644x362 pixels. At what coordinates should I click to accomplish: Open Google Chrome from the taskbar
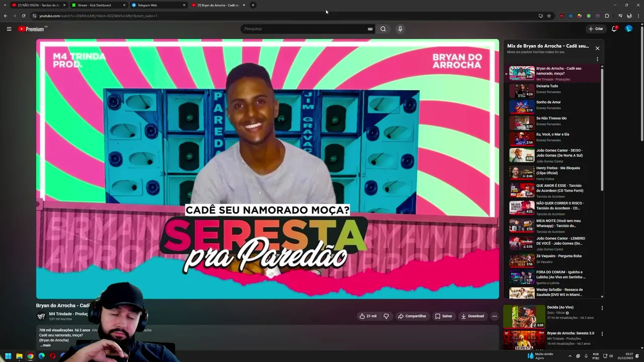tap(30, 356)
